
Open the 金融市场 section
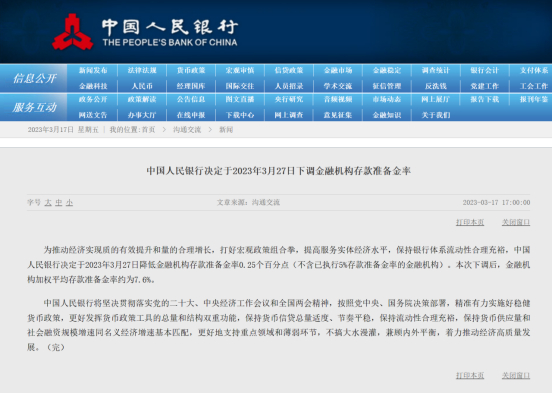(x=338, y=71)
